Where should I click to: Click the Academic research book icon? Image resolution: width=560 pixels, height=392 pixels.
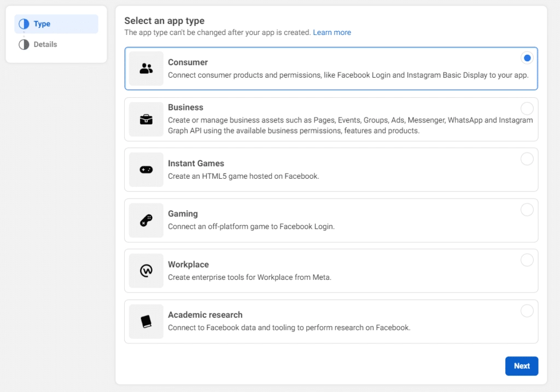coord(146,321)
